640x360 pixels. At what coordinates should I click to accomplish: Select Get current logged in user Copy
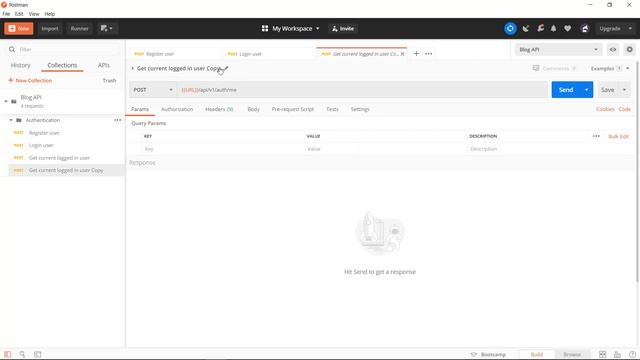(66, 170)
